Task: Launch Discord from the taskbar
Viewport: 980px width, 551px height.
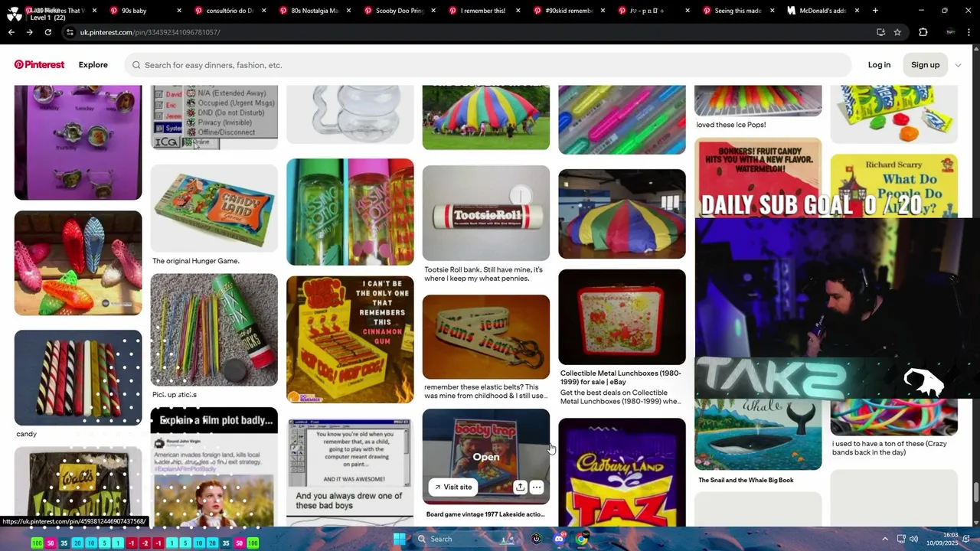Action: [559, 539]
